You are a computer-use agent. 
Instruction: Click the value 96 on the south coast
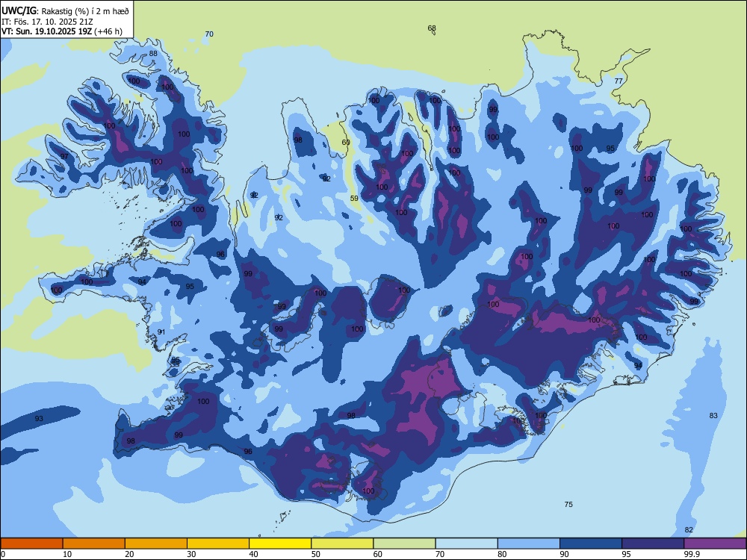coord(248,452)
